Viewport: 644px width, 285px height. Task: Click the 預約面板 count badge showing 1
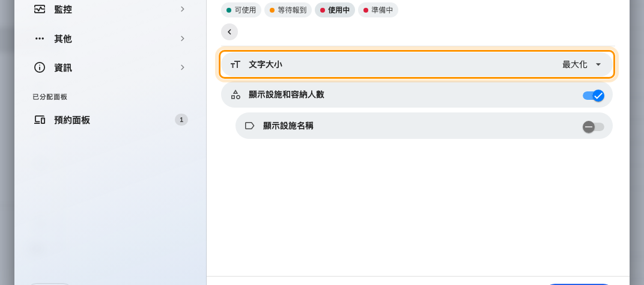click(x=181, y=120)
